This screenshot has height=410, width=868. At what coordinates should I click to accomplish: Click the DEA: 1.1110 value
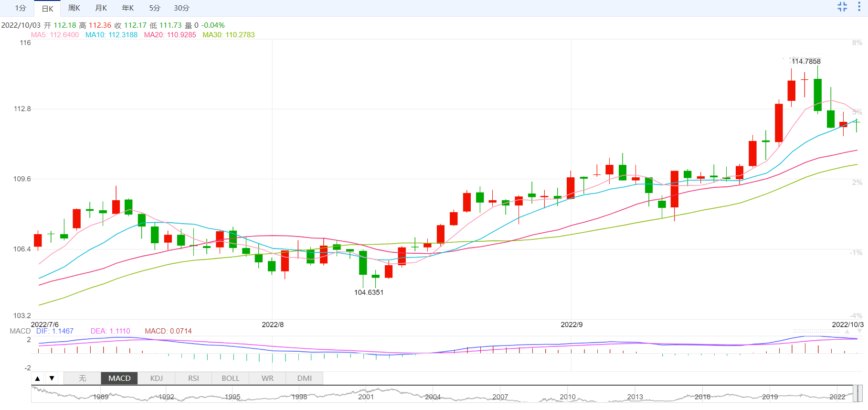(110, 331)
